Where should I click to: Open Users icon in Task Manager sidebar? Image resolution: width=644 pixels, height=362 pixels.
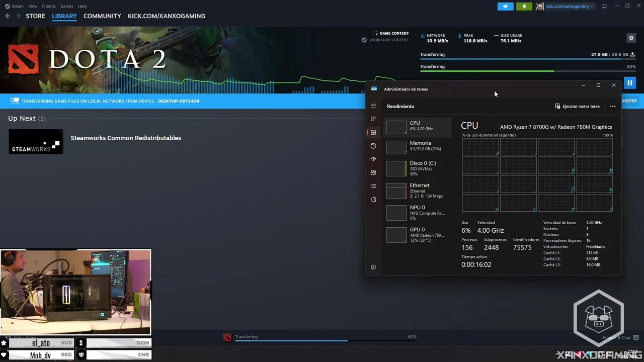click(x=373, y=172)
